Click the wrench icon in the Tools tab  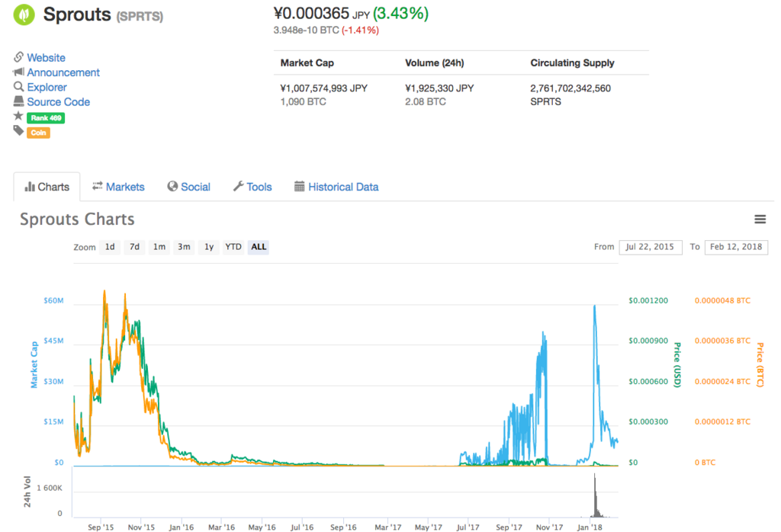point(238,186)
